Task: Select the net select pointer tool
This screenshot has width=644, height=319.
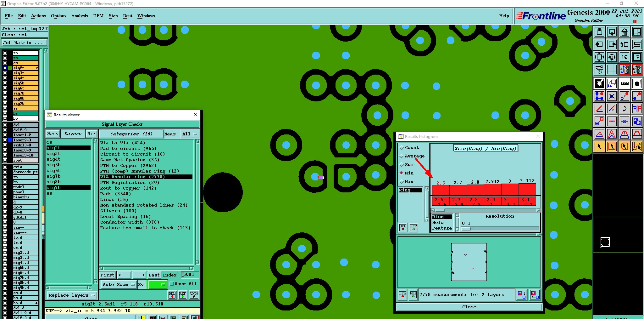Action: point(637,146)
